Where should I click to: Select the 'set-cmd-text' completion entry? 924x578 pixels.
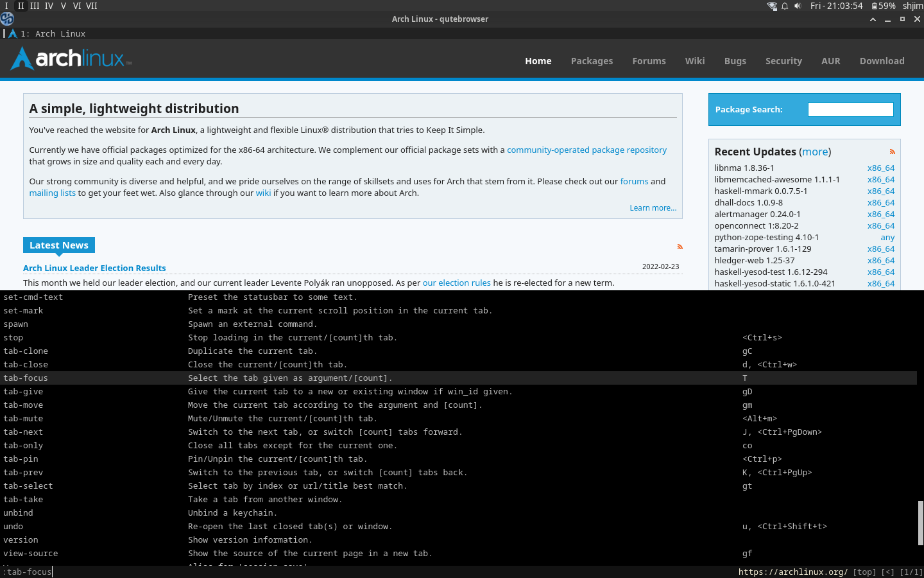458,297
